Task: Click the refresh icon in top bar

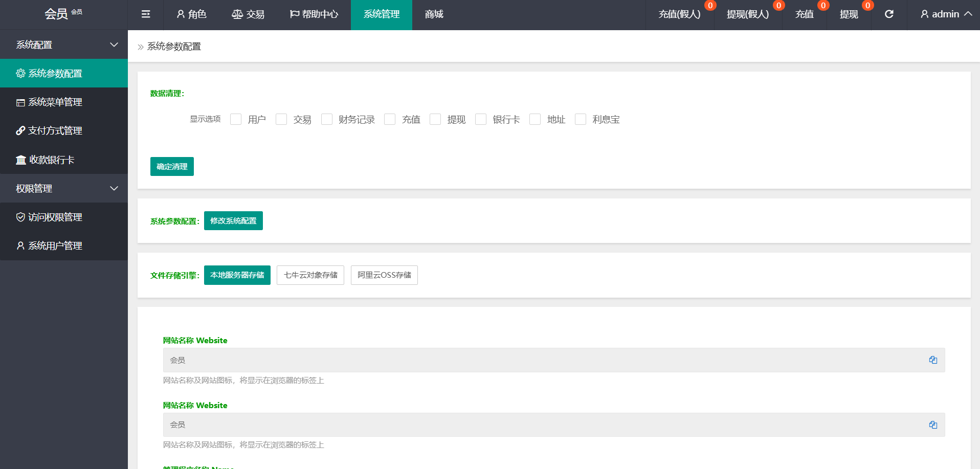Action: tap(889, 14)
